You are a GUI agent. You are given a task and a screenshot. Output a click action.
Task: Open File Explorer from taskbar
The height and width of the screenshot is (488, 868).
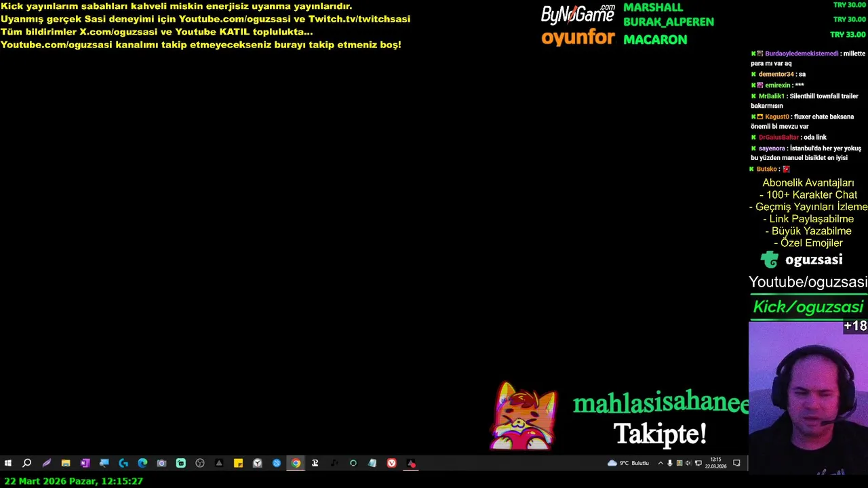[x=66, y=463]
